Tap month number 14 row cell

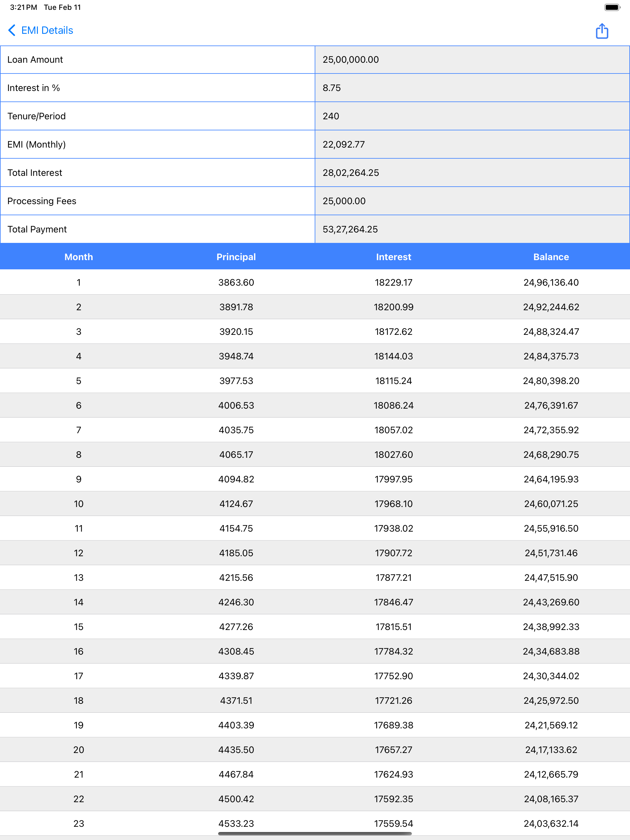(79, 602)
